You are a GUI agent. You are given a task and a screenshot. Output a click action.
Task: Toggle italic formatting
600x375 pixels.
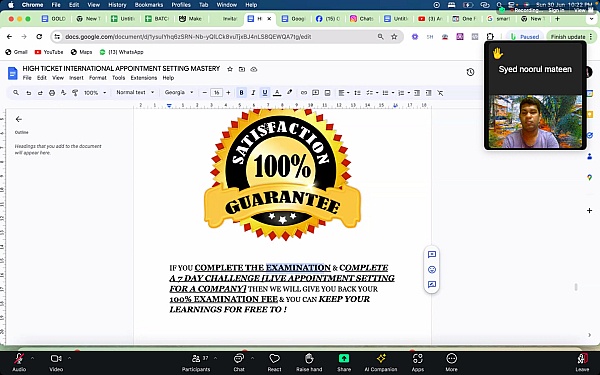point(253,93)
